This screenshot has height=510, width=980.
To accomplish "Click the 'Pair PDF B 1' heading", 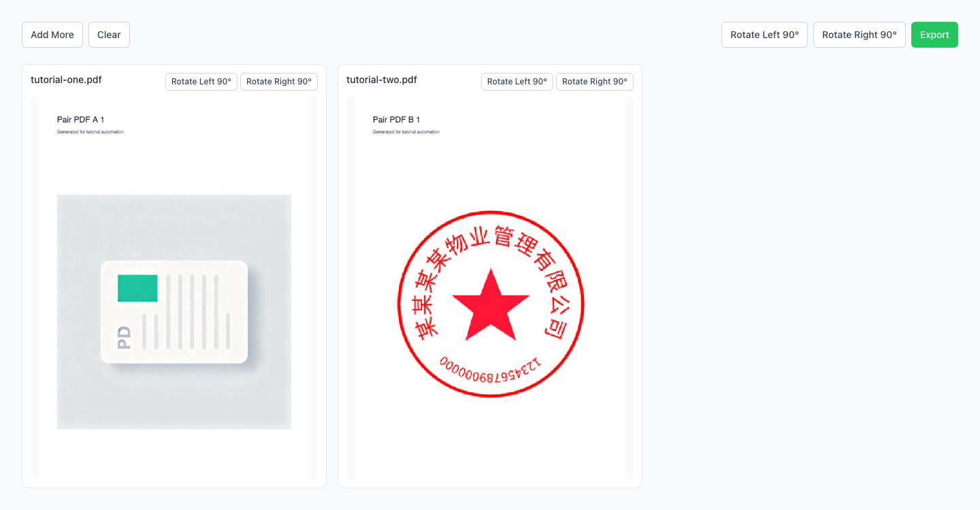I will pyautogui.click(x=396, y=120).
